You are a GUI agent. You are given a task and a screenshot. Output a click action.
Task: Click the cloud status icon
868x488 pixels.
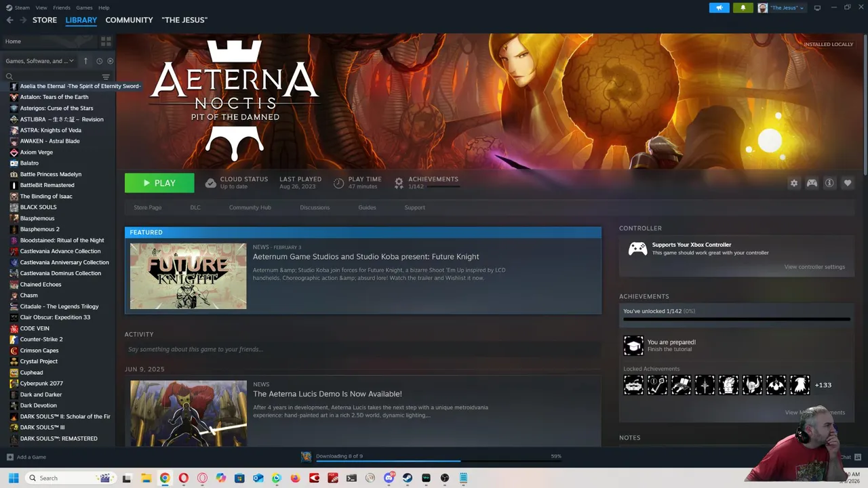coord(210,183)
